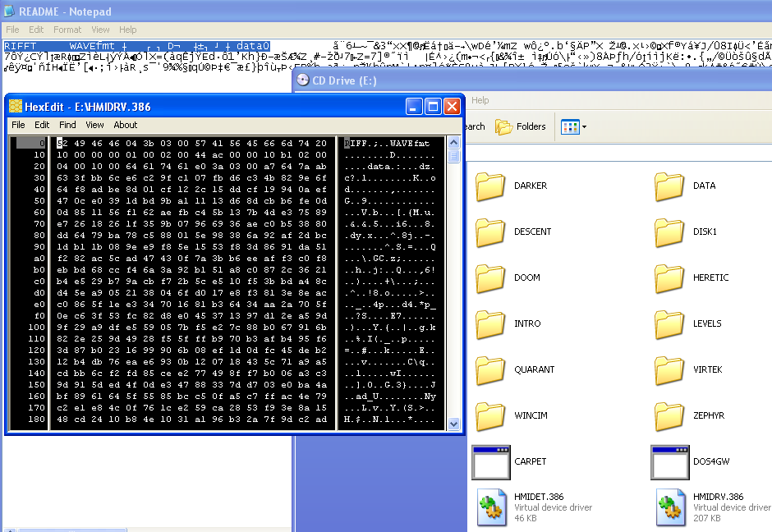Open HexEdit File menu
The image size is (772, 532).
18,125
